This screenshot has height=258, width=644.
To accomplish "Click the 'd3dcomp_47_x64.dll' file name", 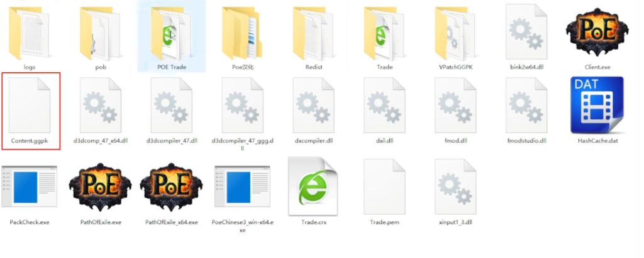I will [101, 141].
